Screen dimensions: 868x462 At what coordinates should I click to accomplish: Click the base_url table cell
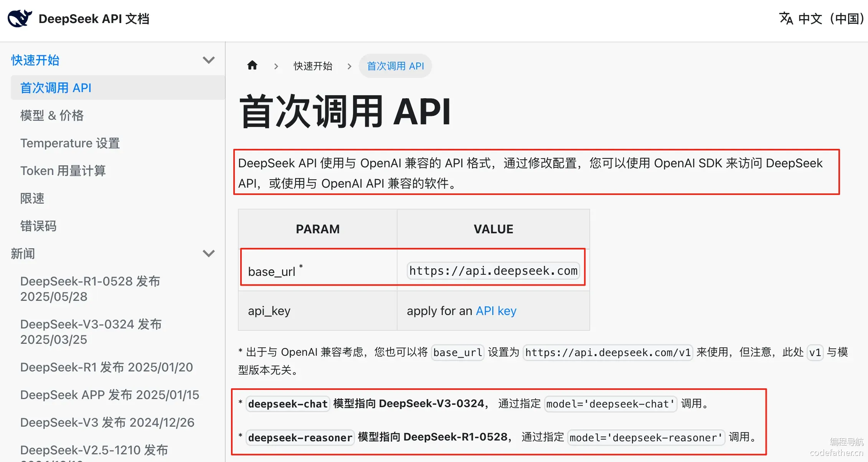coord(318,270)
